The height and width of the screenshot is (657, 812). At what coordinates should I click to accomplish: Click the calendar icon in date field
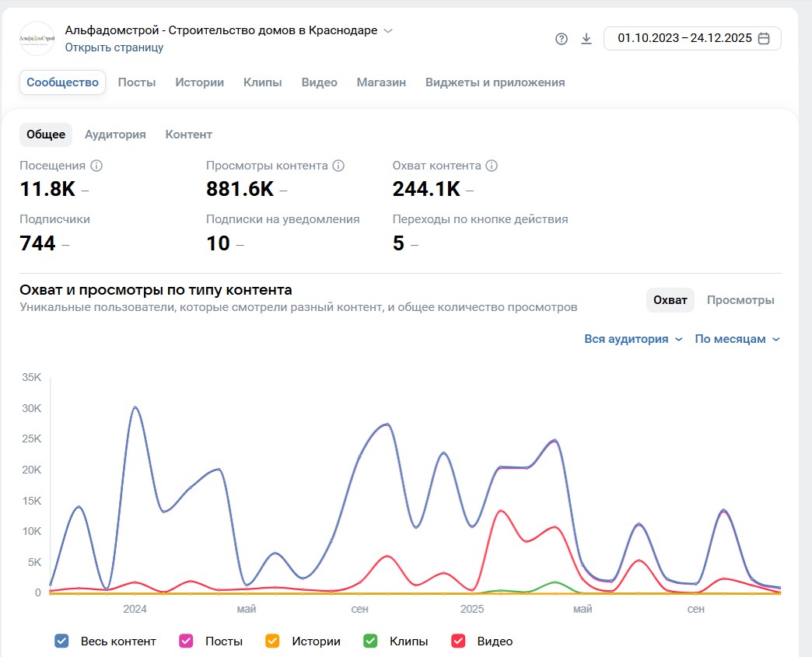pyautogui.click(x=764, y=38)
